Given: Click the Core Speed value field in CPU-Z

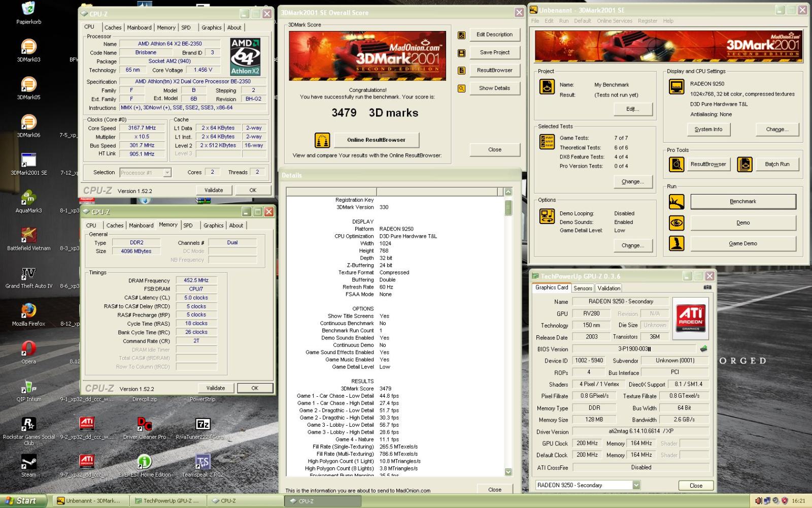Looking at the screenshot, I should pos(142,129).
